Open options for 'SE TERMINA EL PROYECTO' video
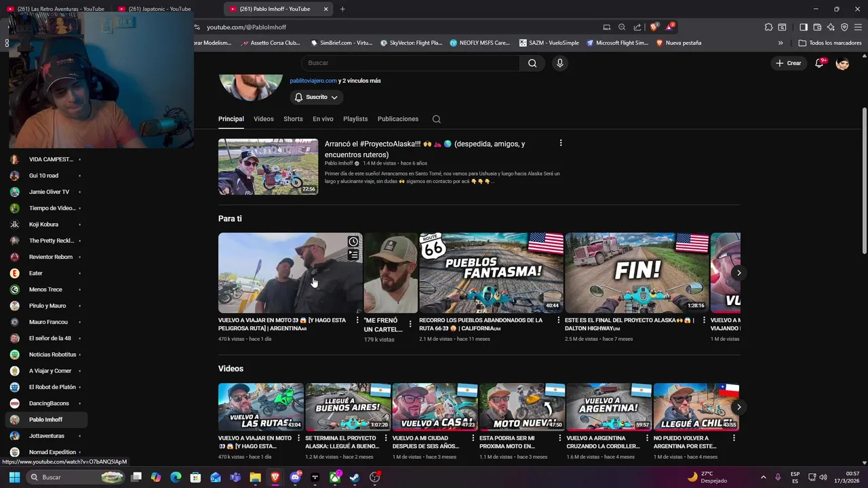Viewport: 868px width, 488px height. pos(385,439)
